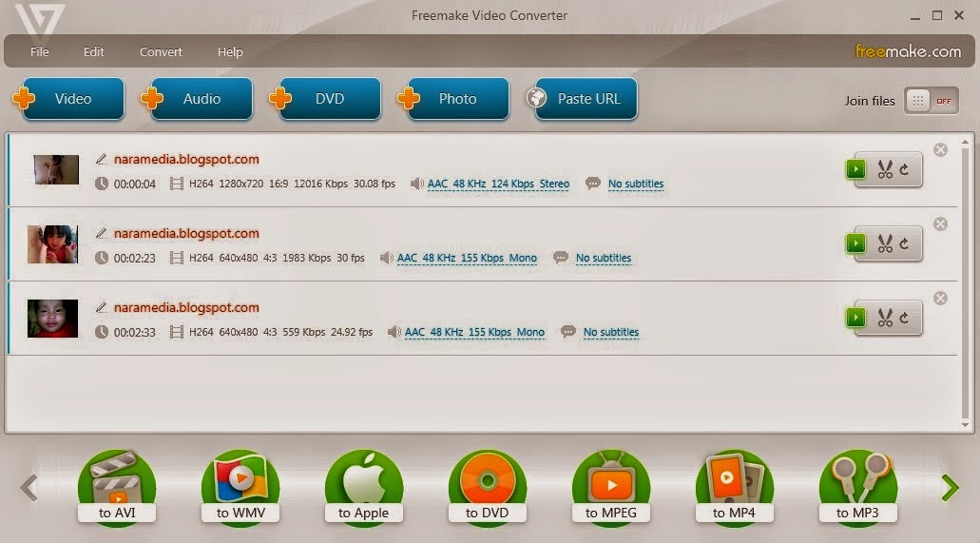The width and height of the screenshot is (980, 543).
Task: Click the file list scrollbar up arrow
Action: [966, 143]
